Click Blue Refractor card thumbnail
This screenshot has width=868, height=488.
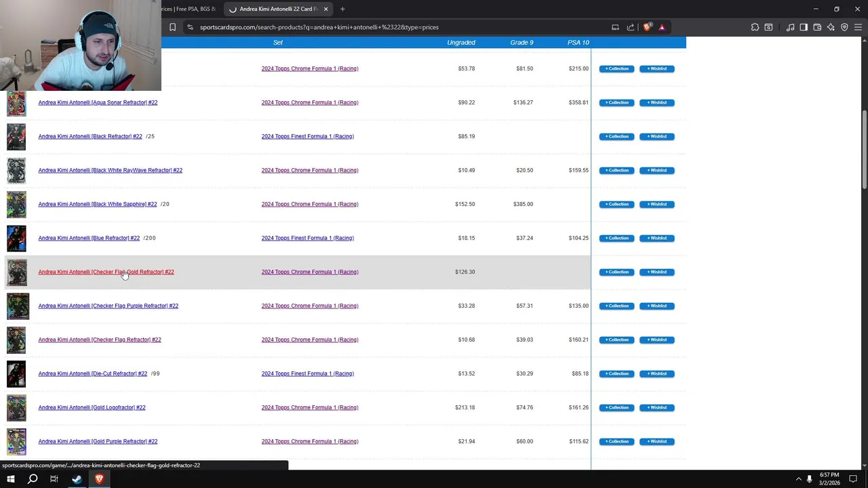coord(16,239)
